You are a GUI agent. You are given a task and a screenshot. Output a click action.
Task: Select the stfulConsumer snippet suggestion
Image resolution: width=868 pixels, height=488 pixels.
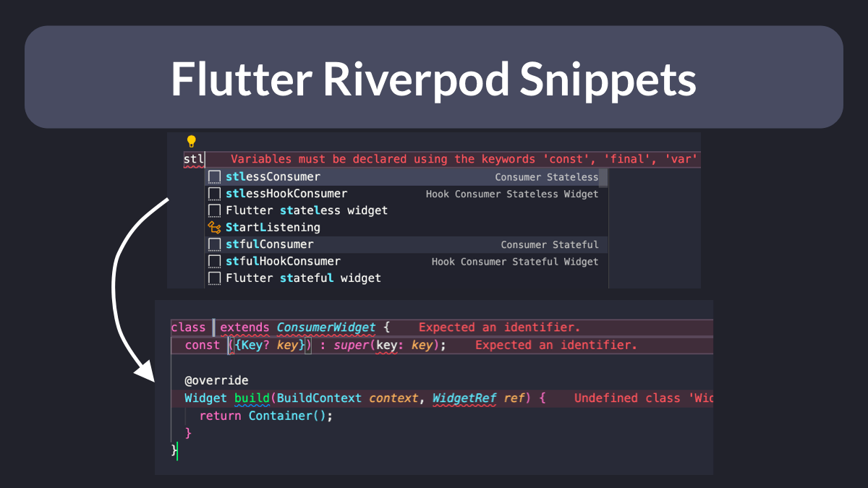click(x=406, y=244)
